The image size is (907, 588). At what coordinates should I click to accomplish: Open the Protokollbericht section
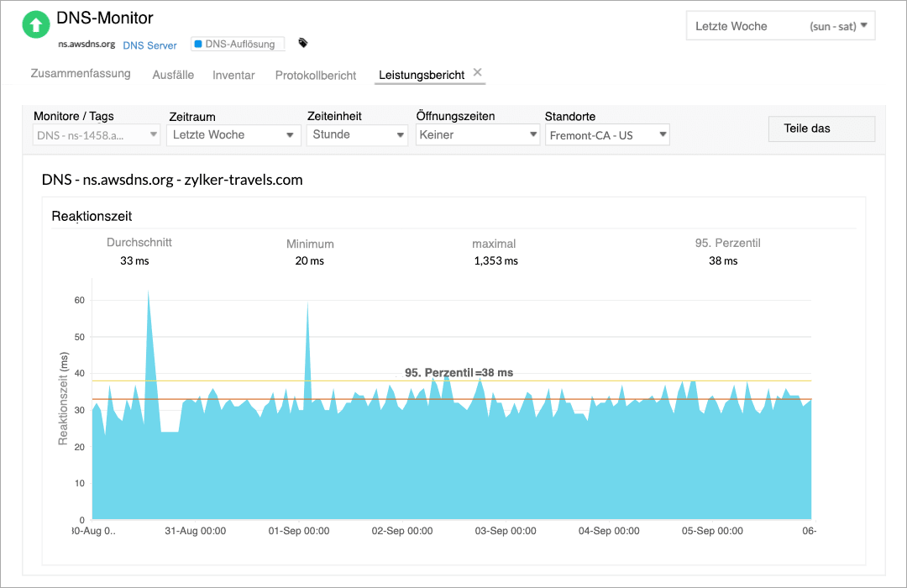(x=315, y=74)
